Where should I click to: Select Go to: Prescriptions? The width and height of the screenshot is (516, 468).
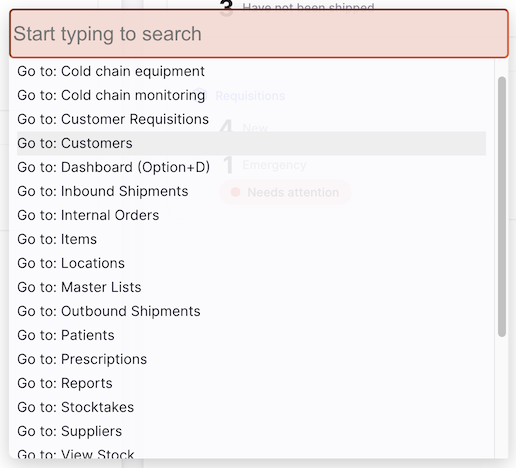tap(251, 359)
